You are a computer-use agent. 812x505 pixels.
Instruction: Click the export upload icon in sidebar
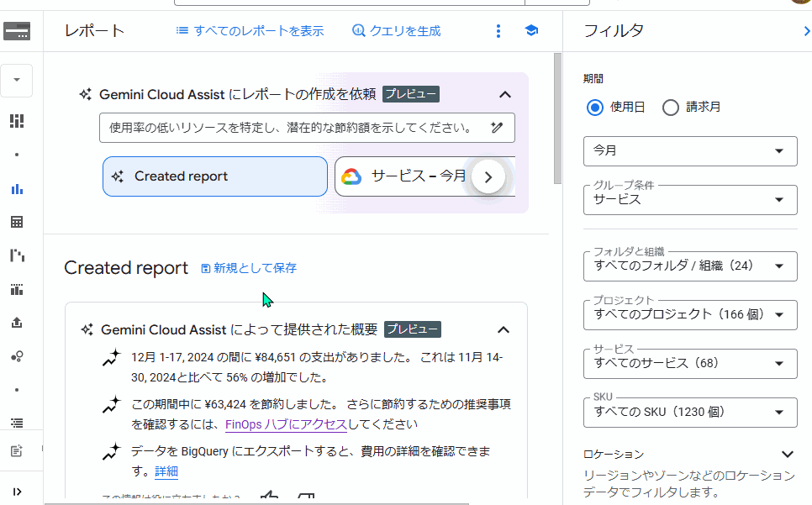coord(16,323)
